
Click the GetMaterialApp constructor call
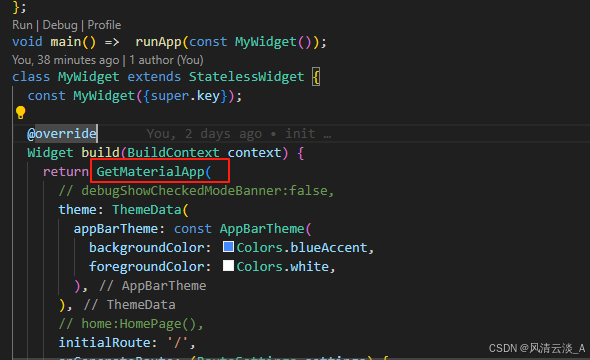tap(150, 172)
